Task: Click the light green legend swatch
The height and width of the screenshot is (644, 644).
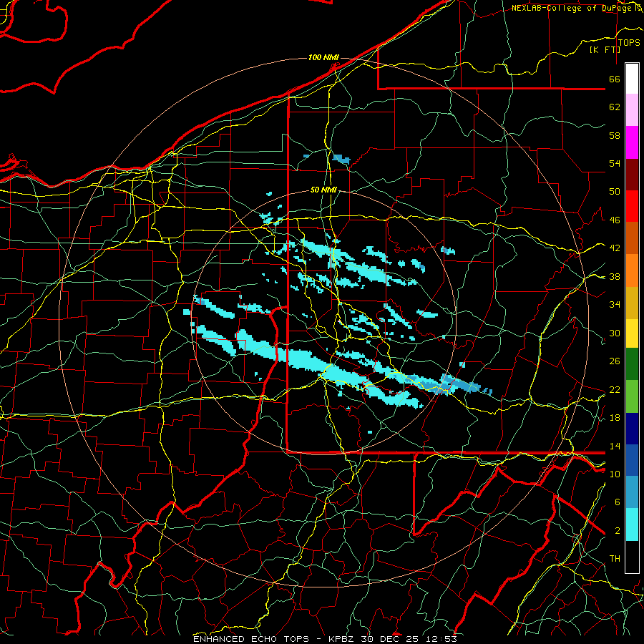Action: pos(632,396)
